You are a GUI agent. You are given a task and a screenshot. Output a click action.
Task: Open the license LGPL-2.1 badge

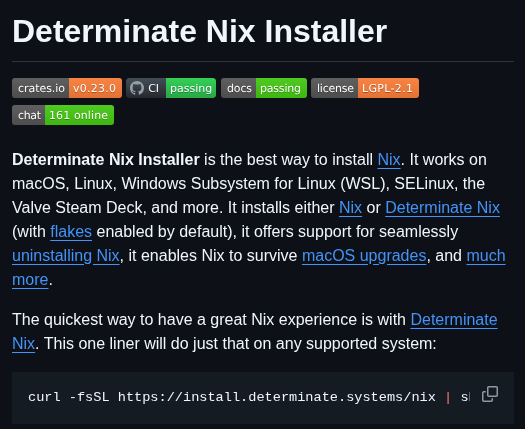point(365,88)
